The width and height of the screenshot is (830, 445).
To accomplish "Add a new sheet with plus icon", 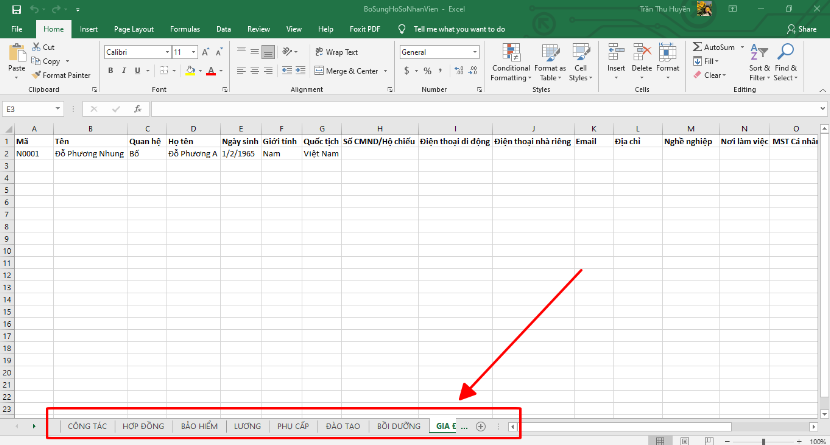I will pyautogui.click(x=481, y=427).
